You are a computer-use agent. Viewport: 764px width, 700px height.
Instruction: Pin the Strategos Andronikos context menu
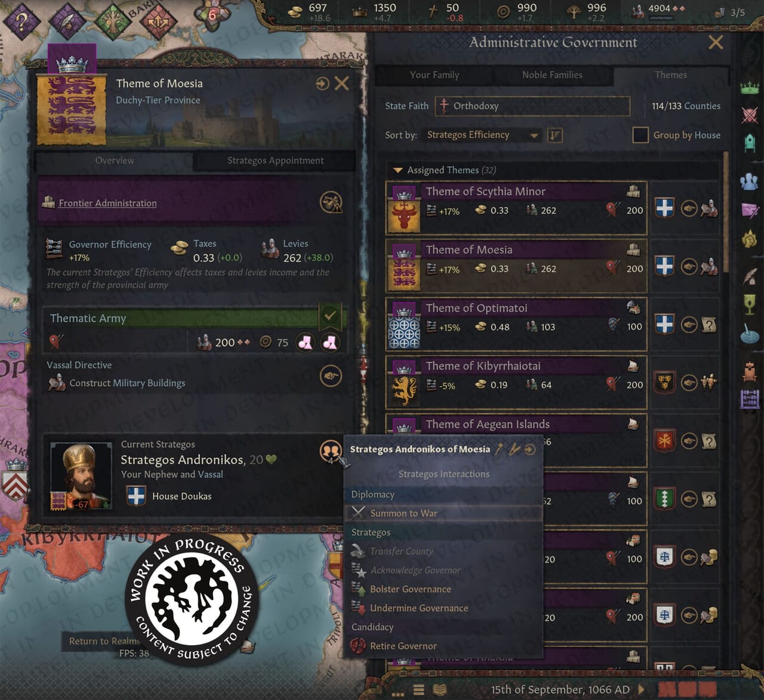[500, 449]
